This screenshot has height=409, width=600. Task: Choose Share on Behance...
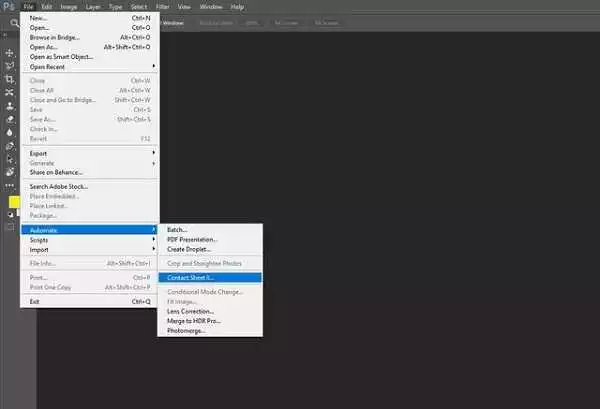tap(90, 173)
